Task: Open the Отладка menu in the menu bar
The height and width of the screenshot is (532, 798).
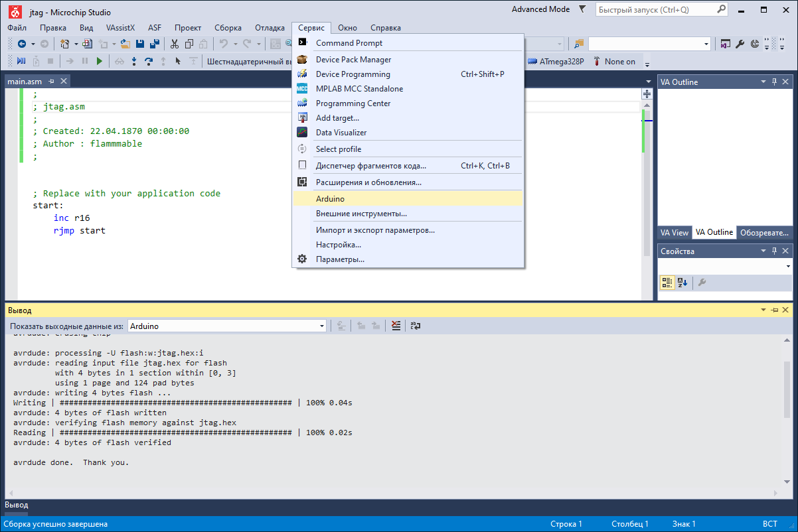Action: [x=269, y=28]
